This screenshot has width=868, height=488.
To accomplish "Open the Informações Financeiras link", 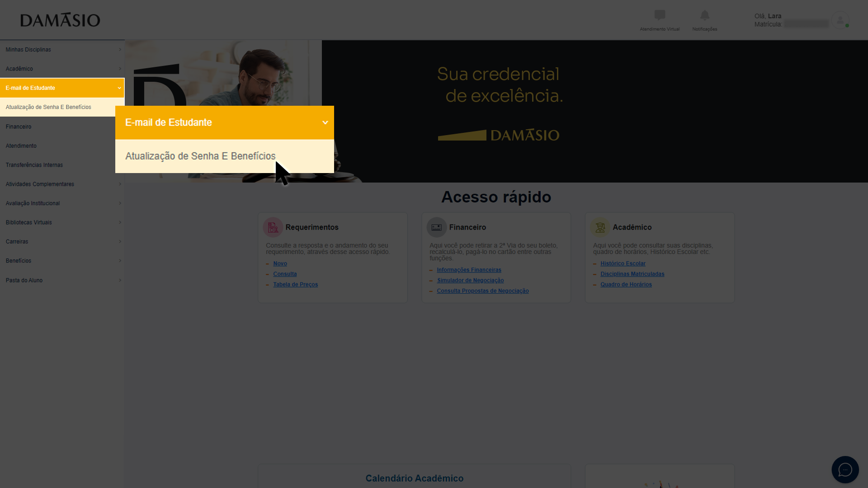I will point(469,270).
